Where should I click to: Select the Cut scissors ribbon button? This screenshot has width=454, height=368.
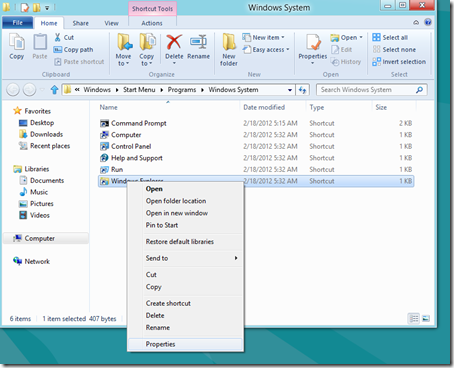[x=64, y=37]
